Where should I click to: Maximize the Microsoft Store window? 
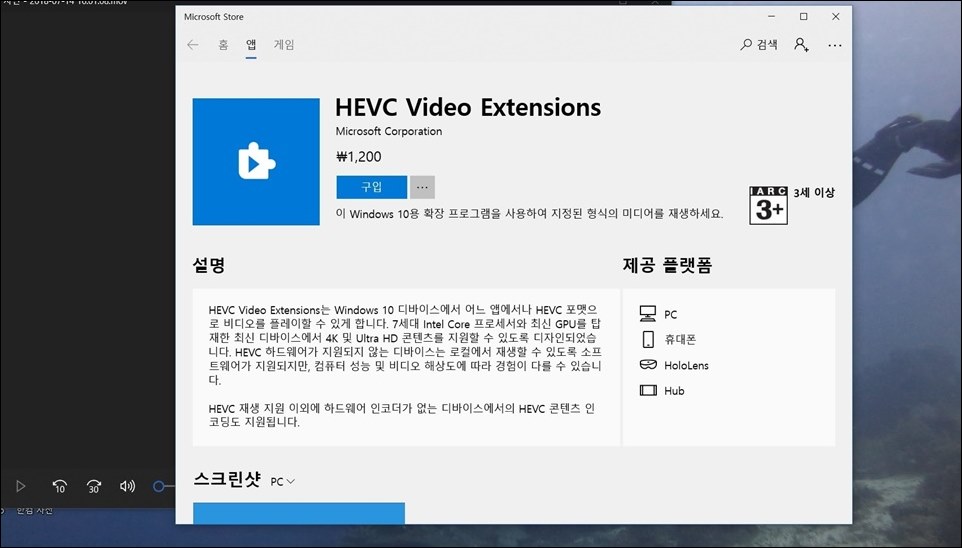(804, 17)
